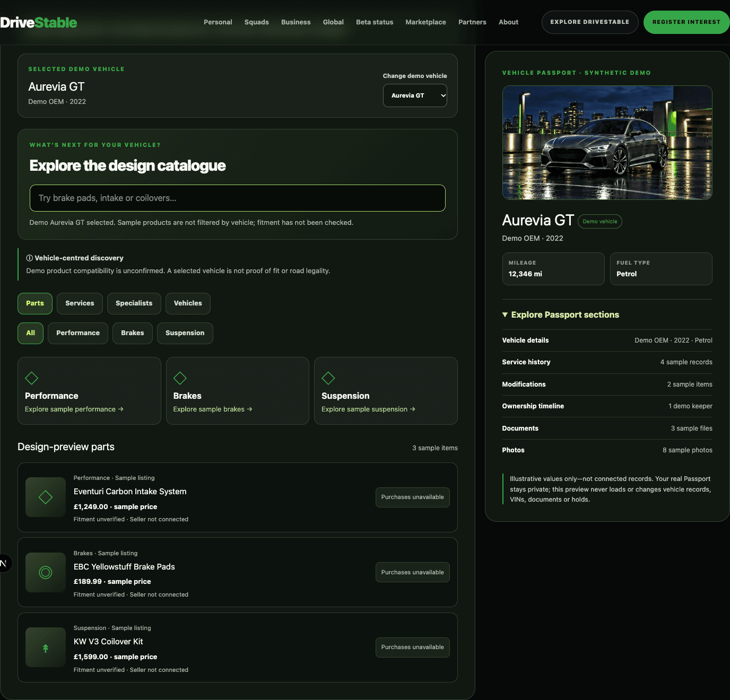Click the DriveStable logo

[x=38, y=22]
